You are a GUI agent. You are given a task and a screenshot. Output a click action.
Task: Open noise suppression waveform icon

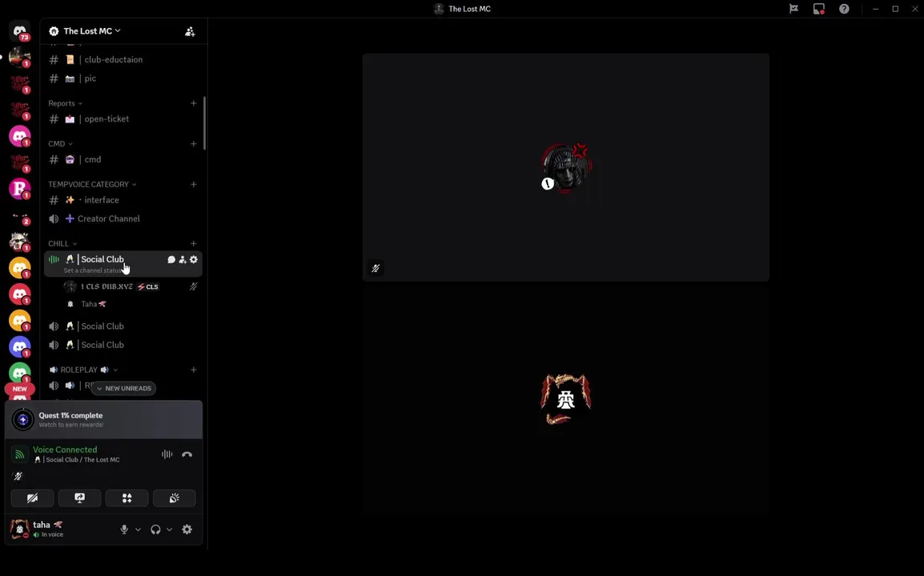[x=167, y=454]
